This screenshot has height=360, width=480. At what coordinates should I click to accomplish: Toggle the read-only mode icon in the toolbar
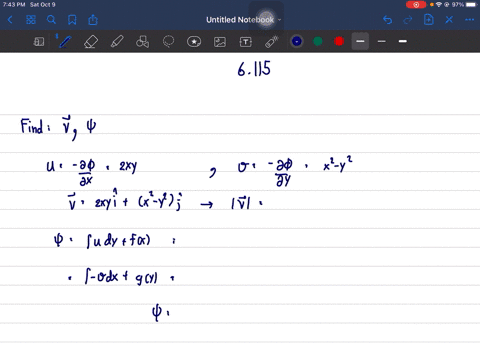39,42
